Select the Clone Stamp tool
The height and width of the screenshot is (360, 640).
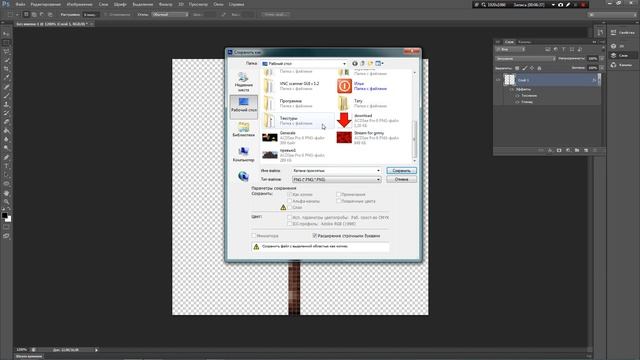point(6,104)
